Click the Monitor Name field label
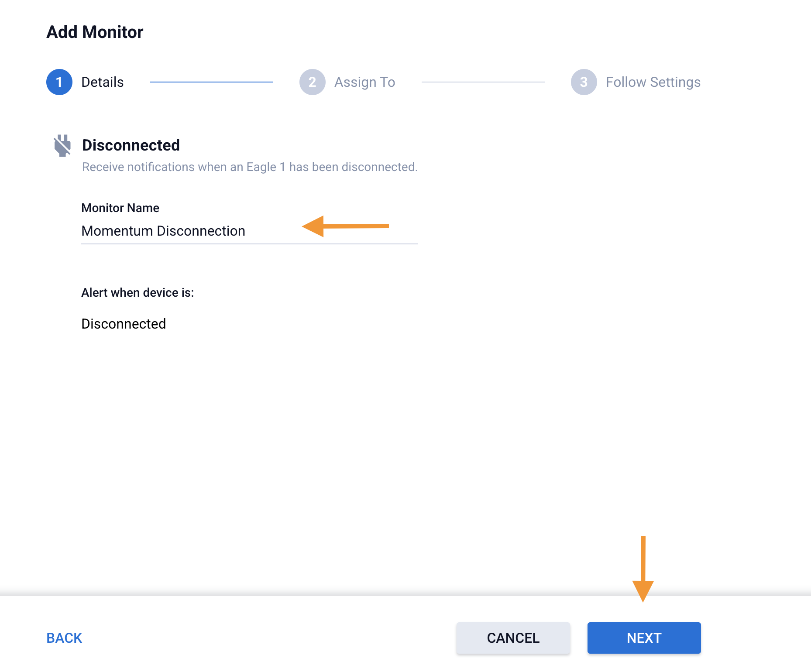The width and height of the screenshot is (811, 672). (x=120, y=208)
